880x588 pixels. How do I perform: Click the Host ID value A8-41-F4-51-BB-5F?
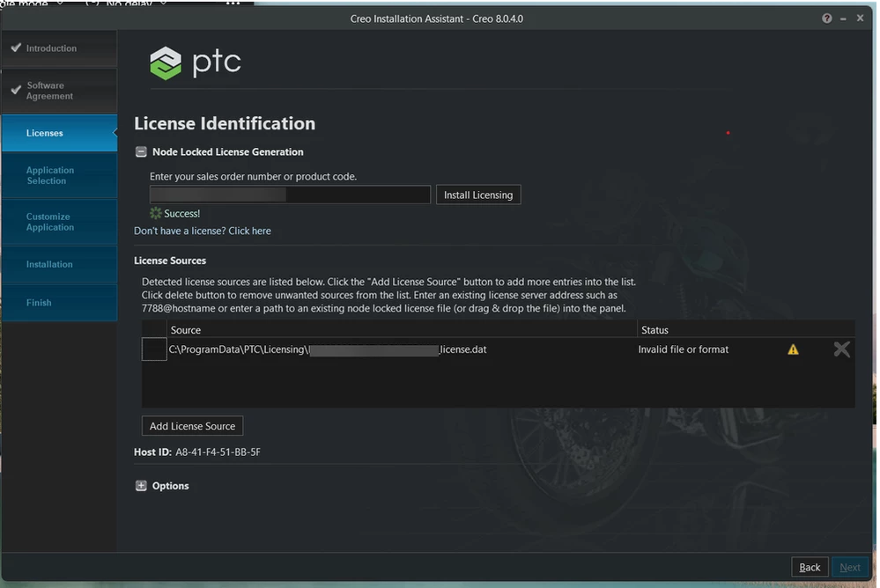(218, 452)
